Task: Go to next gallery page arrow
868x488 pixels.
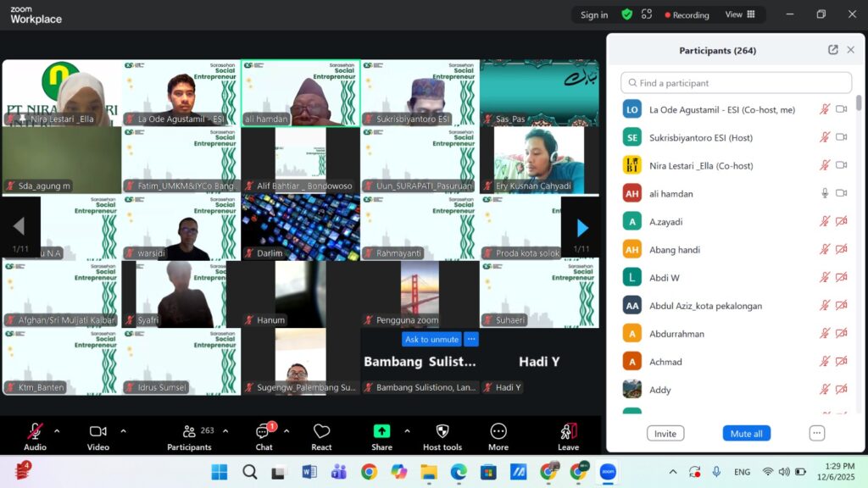Action: [581, 227]
